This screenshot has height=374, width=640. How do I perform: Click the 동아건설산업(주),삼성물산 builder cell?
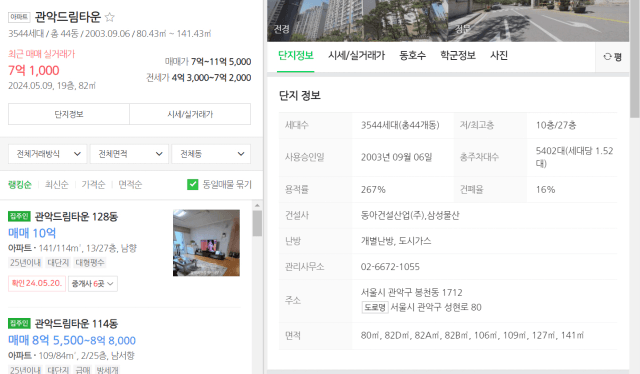click(x=410, y=215)
